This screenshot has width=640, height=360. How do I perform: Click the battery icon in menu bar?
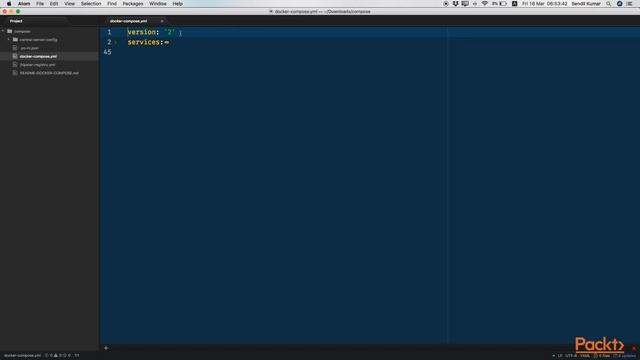(503, 4)
